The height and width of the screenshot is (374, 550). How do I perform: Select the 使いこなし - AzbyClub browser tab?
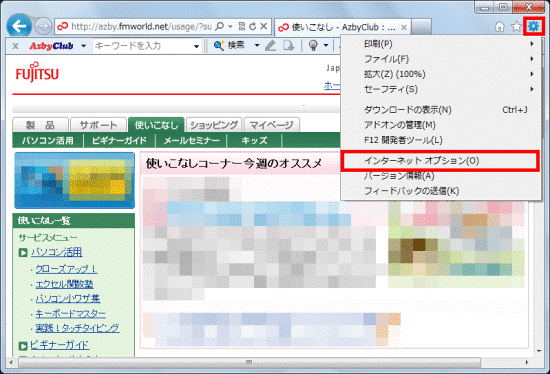(x=342, y=27)
